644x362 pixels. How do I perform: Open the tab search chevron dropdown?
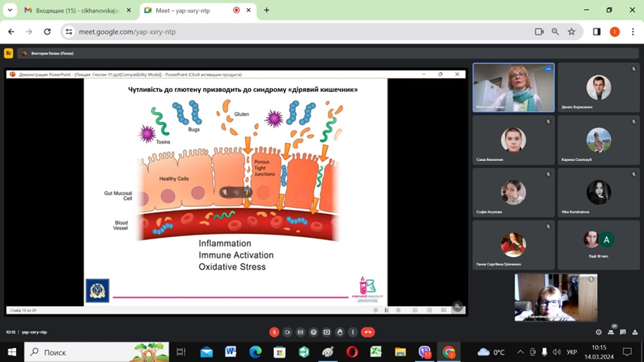(x=10, y=10)
